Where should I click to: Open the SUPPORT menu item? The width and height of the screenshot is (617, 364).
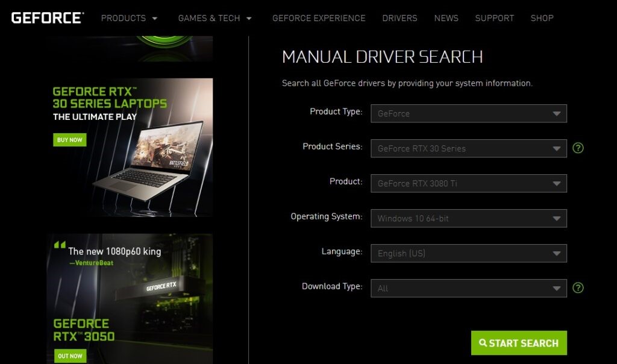[x=494, y=18]
